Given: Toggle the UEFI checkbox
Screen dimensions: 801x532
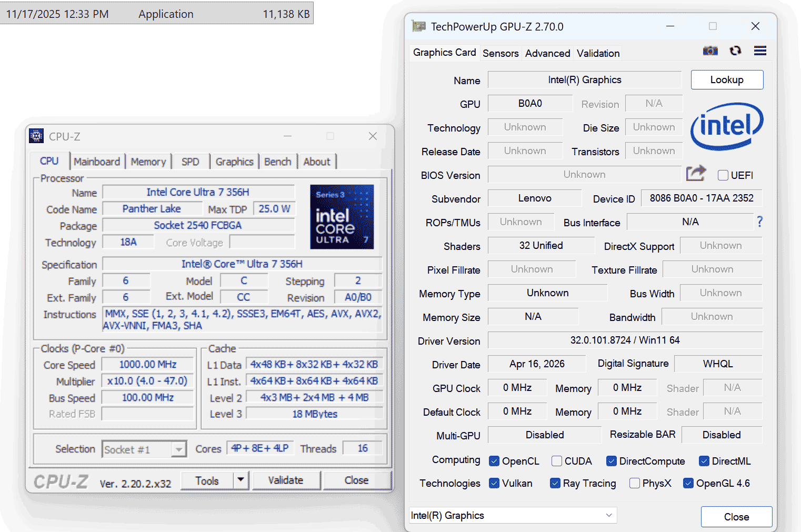Looking at the screenshot, I should [x=723, y=175].
